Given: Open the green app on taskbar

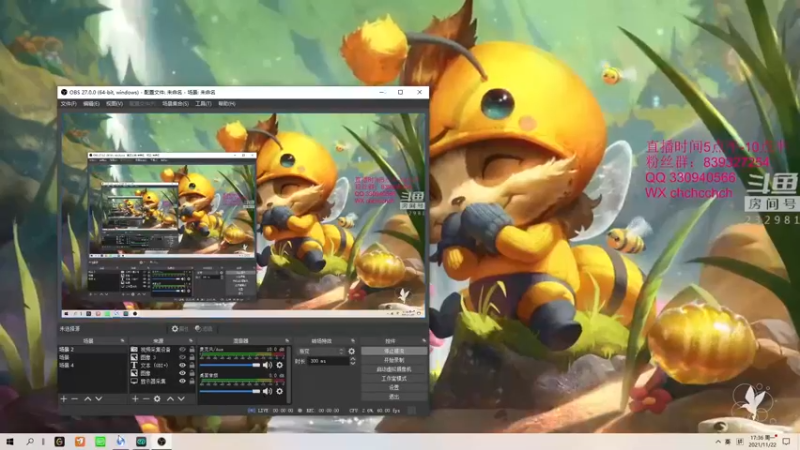Looking at the screenshot, I should click(x=100, y=441).
